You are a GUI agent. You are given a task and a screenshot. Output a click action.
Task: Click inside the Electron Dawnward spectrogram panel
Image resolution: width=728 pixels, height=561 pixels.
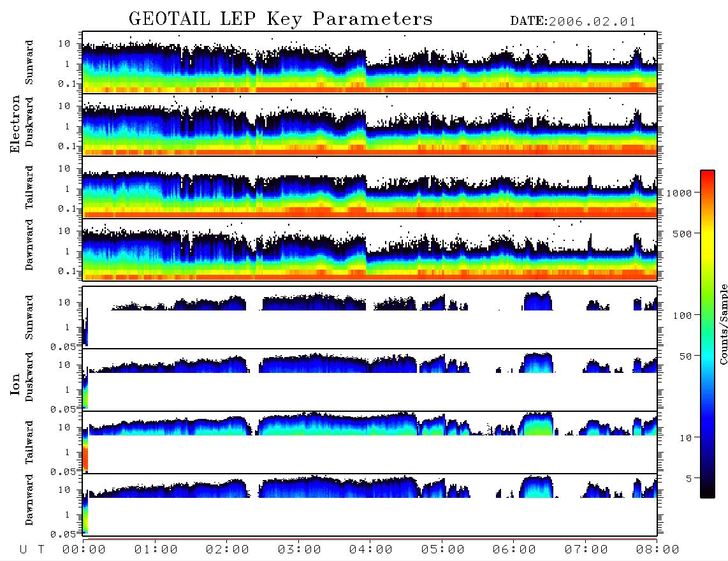tap(370, 250)
